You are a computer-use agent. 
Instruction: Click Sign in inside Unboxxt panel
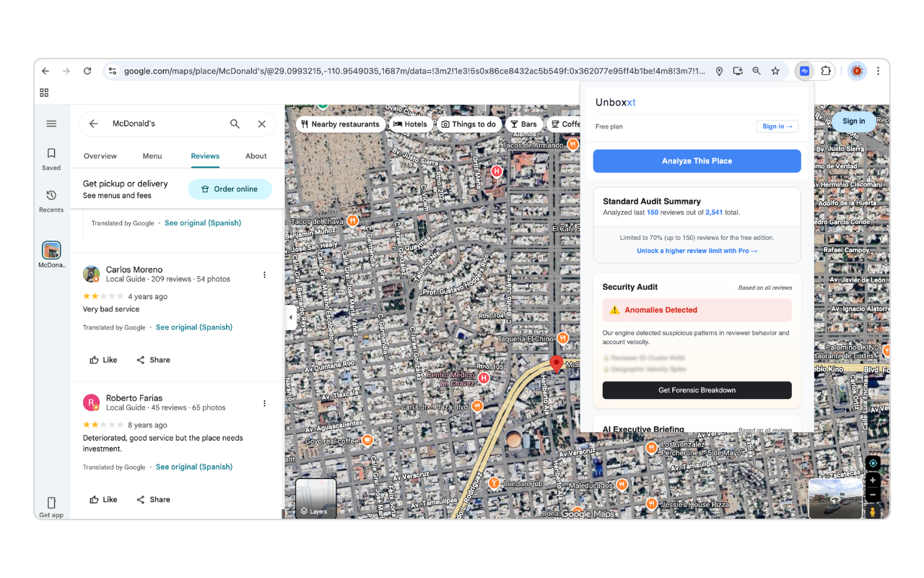pos(777,126)
